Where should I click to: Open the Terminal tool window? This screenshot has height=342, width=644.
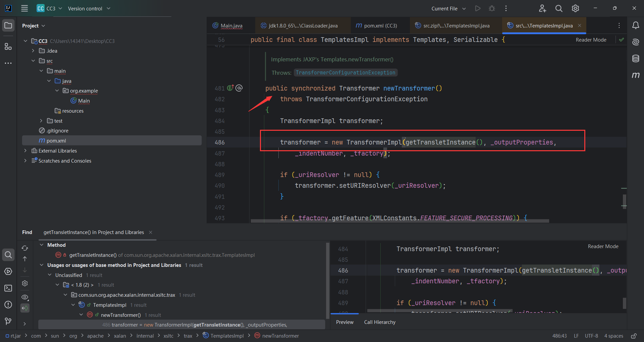coord(8,288)
